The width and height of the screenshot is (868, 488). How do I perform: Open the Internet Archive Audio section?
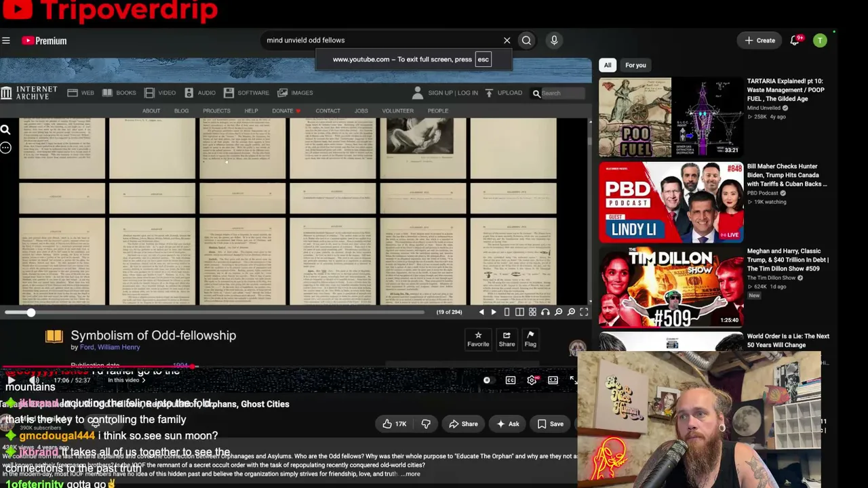[200, 93]
